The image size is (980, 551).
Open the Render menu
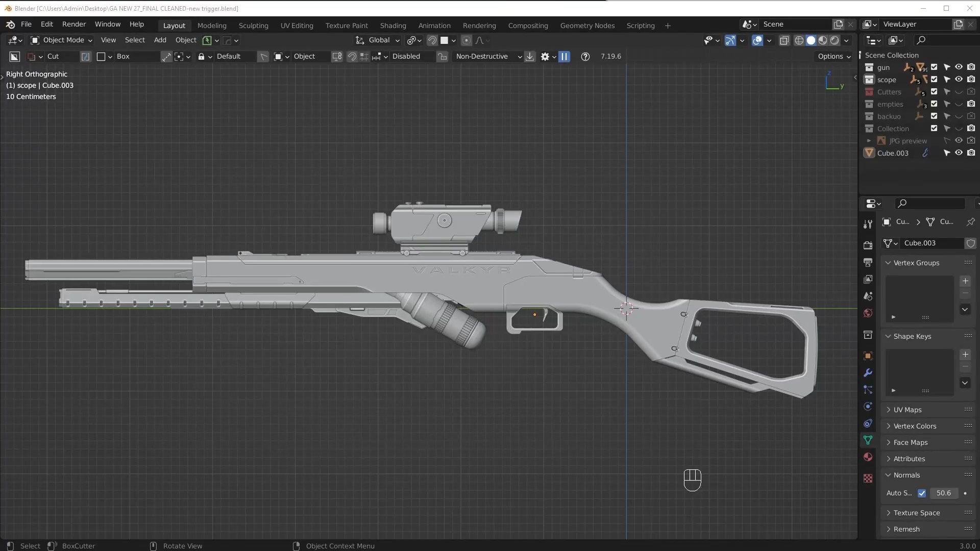coord(74,24)
